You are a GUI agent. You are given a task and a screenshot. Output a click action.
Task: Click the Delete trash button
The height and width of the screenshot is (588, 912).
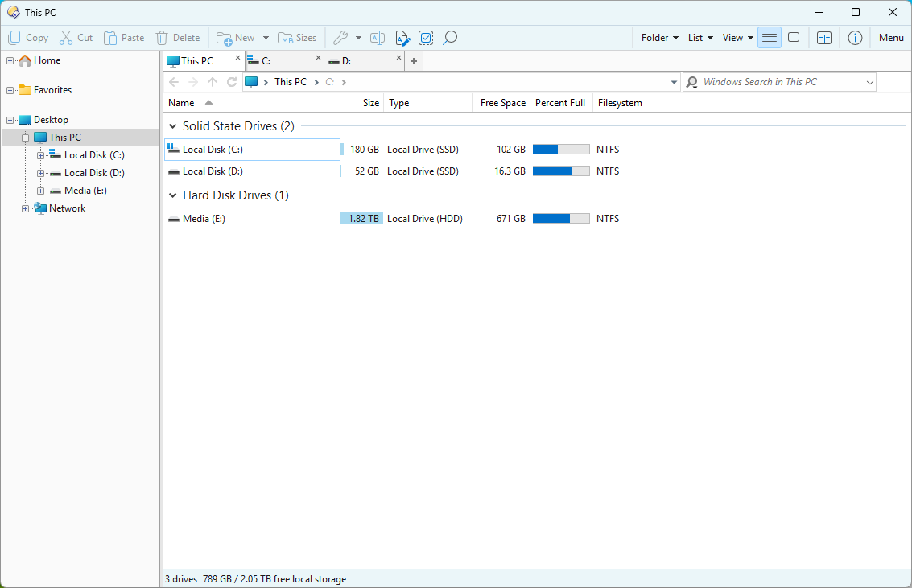click(178, 38)
